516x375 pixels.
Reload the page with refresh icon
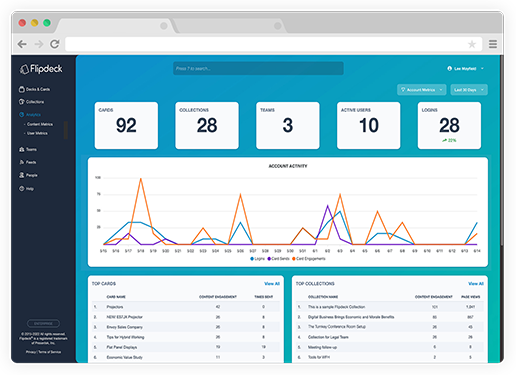pyautogui.click(x=55, y=44)
